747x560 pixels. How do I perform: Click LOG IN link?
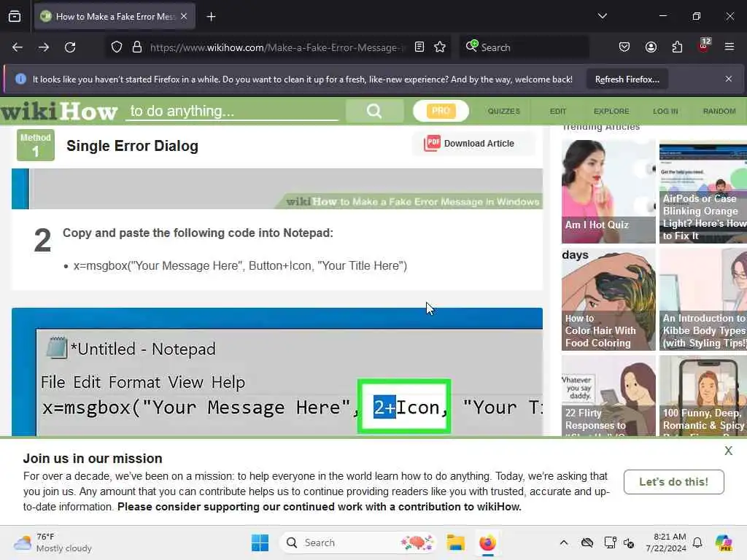pos(665,111)
